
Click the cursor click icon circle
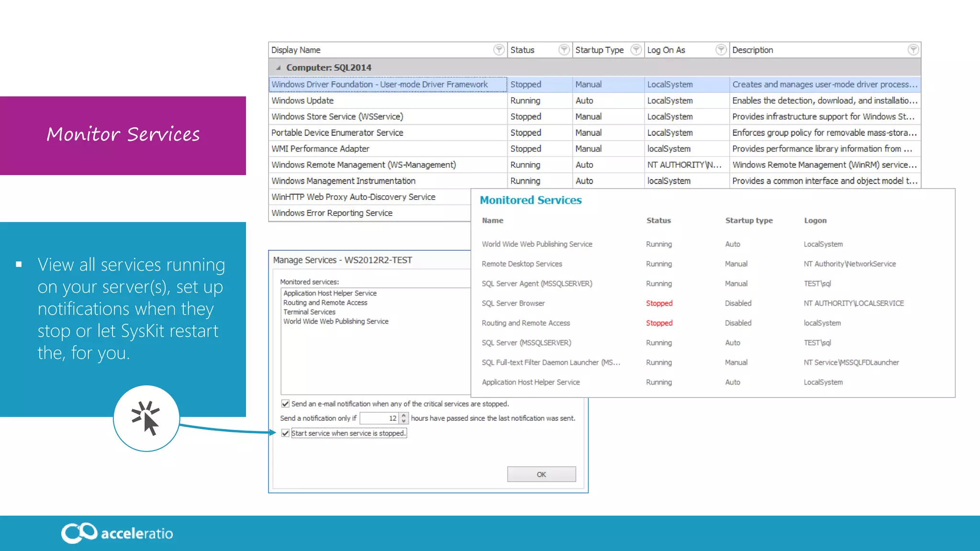(x=146, y=419)
